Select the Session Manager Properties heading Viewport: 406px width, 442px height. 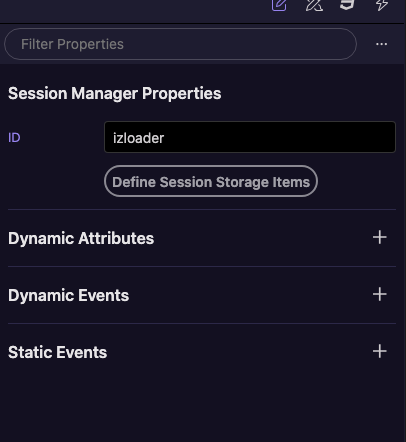(x=115, y=93)
